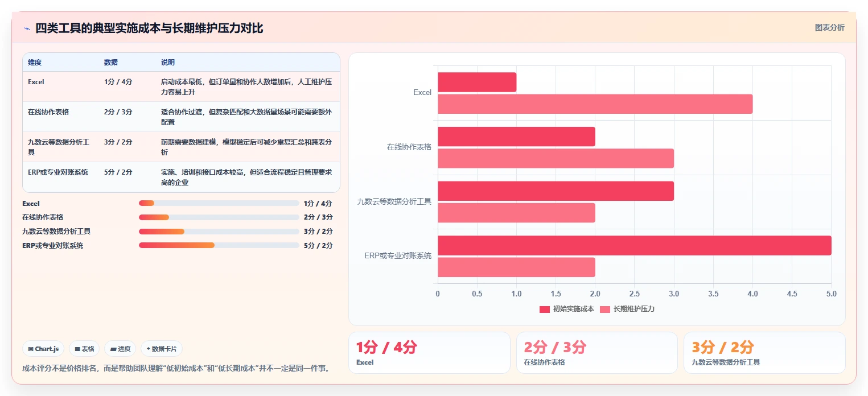The image size is (868, 396).
Task: Click the Excel initial cost chart bar
Action: 477,82
